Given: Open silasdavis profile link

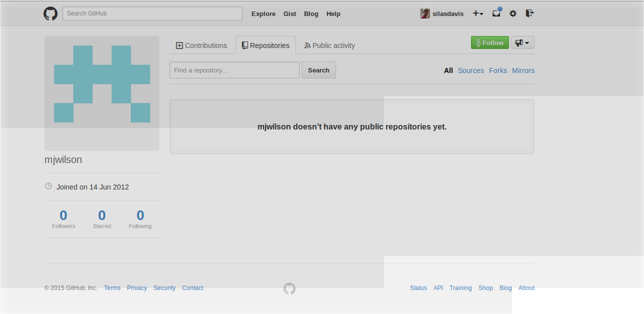Looking at the screenshot, I should pos(448,13).
